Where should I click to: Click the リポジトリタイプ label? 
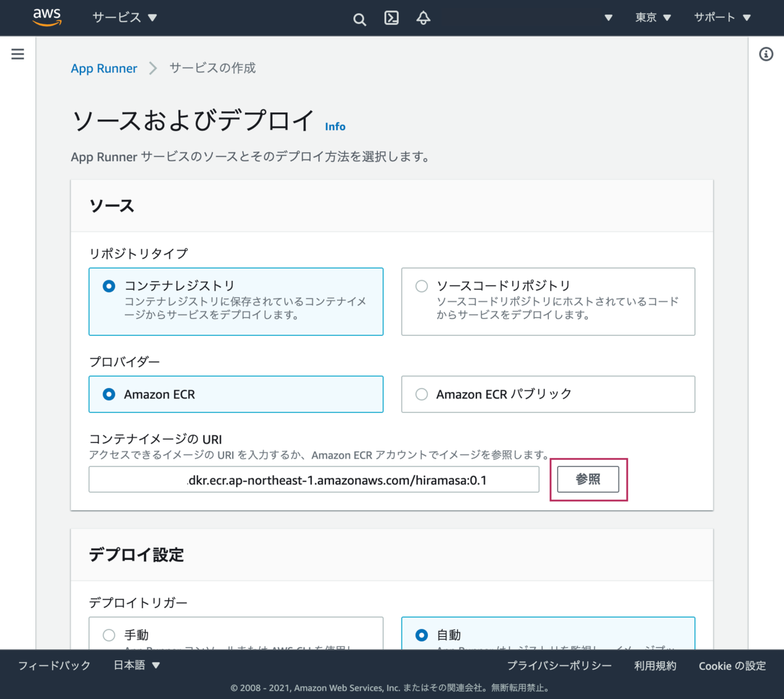coord(139,253)
